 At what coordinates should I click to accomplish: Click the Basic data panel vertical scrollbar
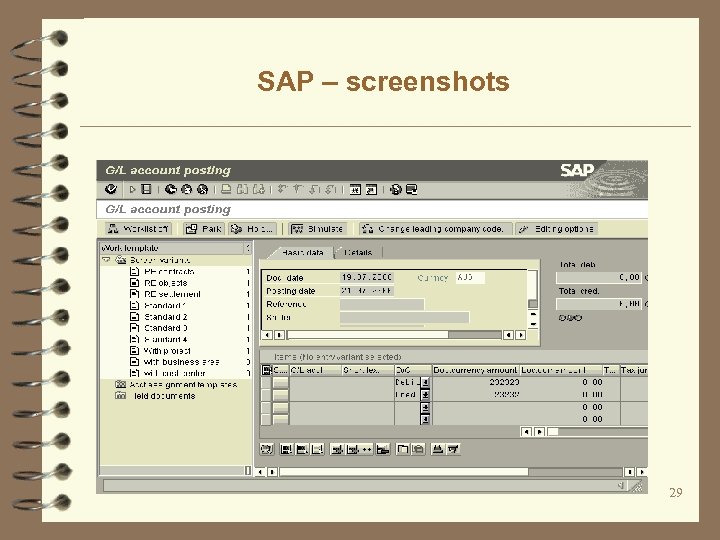tap(533, 299)
